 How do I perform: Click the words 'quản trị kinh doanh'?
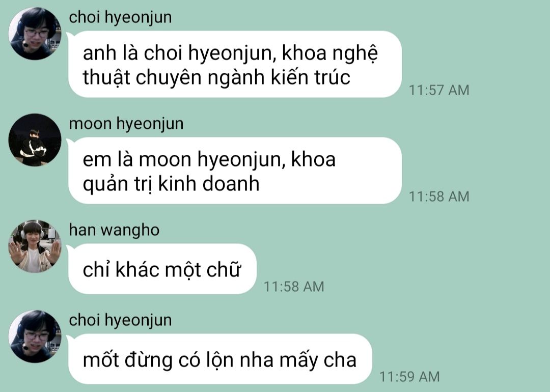[x=171, y=184]
